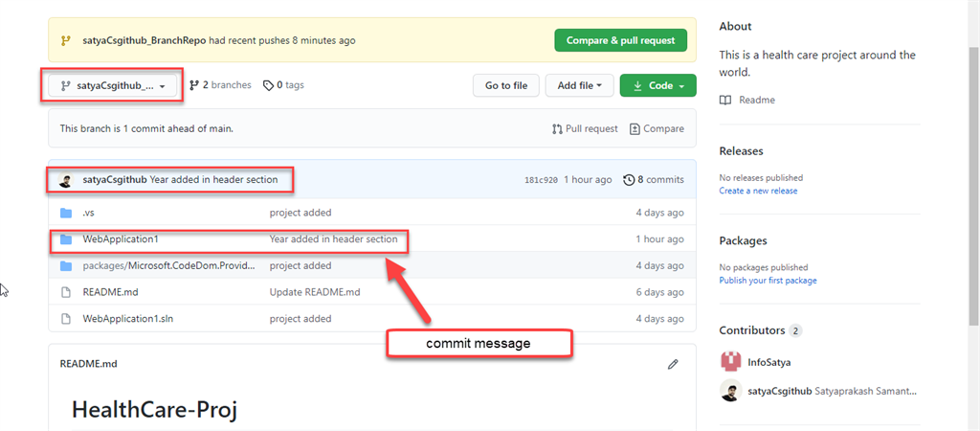
Task: Click Publish your first package link
Action: (768, 281)
